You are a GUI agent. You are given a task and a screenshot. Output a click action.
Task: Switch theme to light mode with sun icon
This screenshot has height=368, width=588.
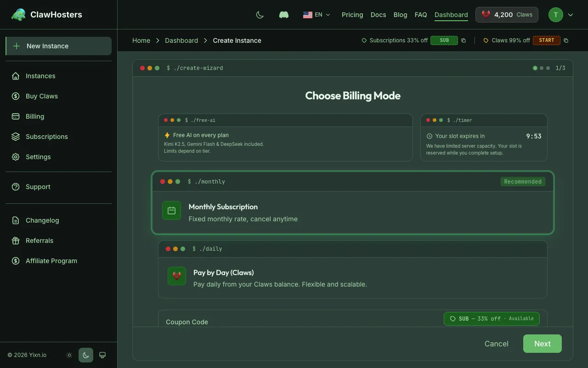point(69,355)
